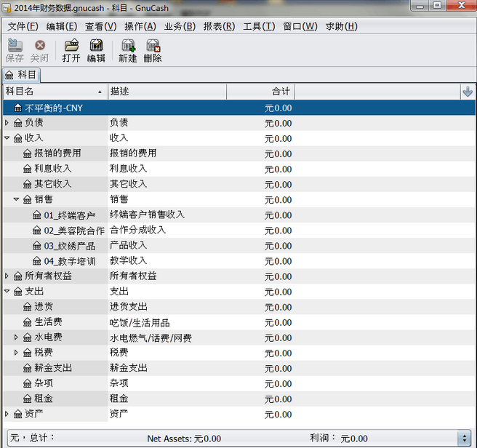
Task: Collapse the 支出 account tree
Action: (x=7, y=291)
